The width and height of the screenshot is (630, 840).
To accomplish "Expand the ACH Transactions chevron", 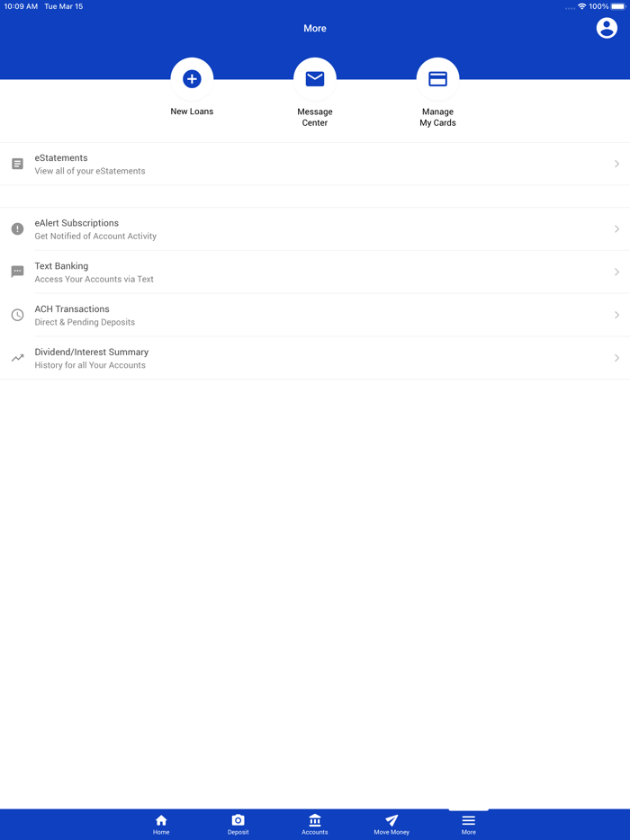I will pyautogui.click(x=616, y=315).
